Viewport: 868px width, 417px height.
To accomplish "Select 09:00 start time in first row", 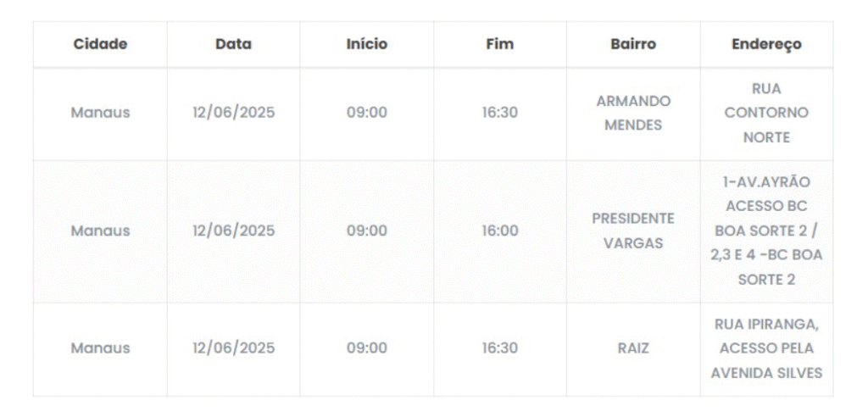I will point(366,113).
